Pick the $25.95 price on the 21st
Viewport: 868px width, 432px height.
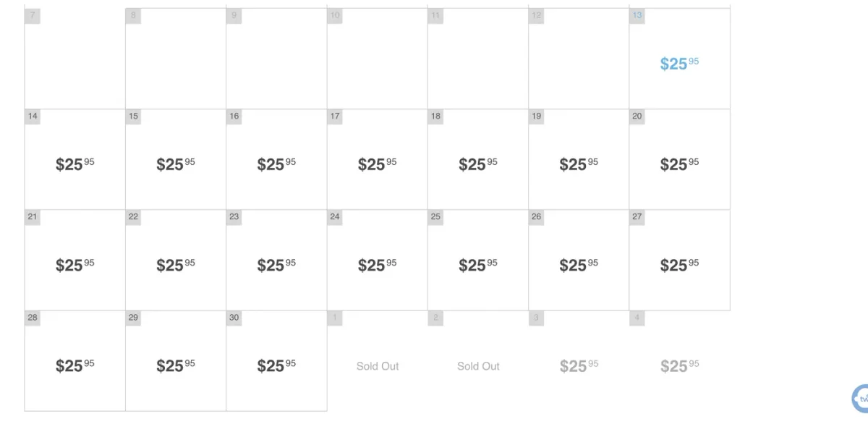[74, 265]
